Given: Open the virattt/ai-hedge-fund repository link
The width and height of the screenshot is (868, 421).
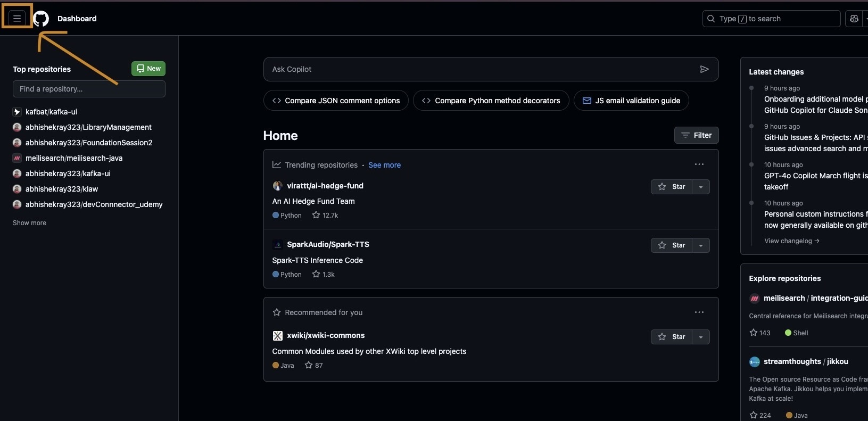Looking at the screenshot, I should click(325, 186).
